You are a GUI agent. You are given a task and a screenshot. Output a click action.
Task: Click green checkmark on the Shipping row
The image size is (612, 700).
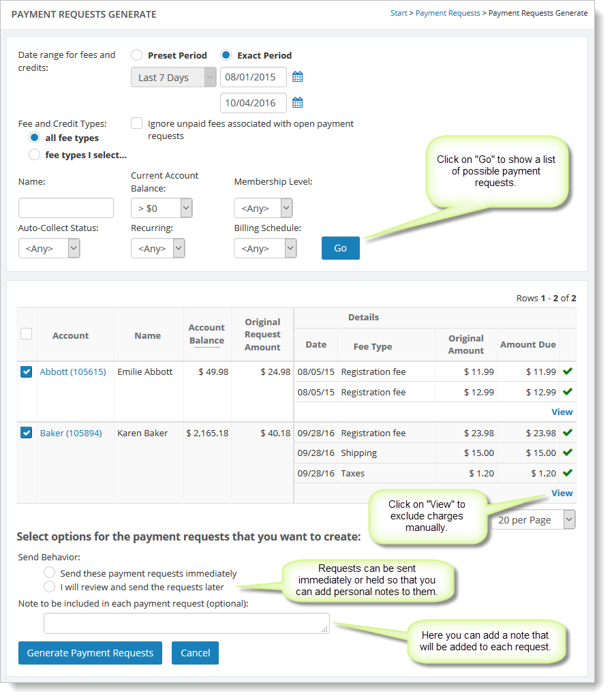coord(567,453)
